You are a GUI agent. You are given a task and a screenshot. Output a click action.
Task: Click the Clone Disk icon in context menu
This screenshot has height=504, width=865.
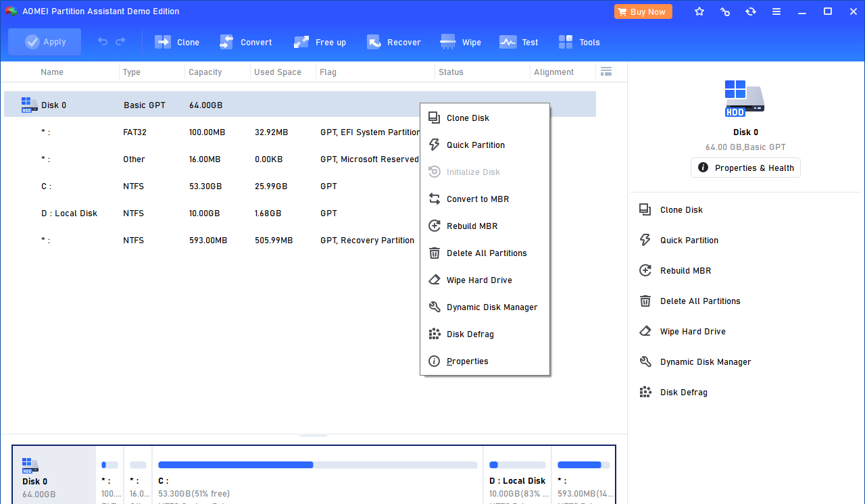pos(435,118)
